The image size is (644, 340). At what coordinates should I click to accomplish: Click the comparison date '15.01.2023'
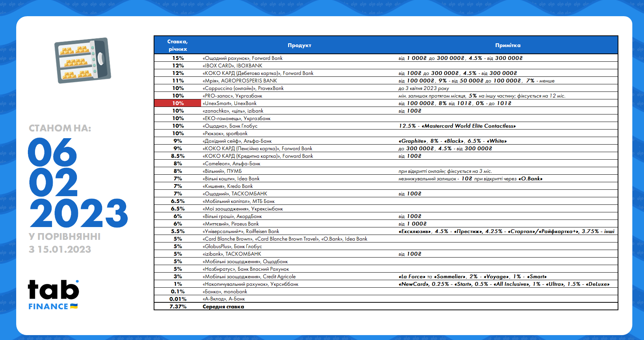pyautogui.click(x=64, y=249)
